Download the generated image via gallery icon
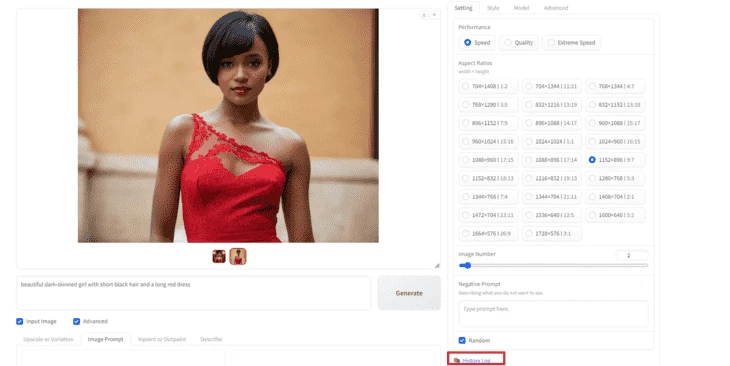The width and height of the screenshot is (730, 366). [424, 15]
